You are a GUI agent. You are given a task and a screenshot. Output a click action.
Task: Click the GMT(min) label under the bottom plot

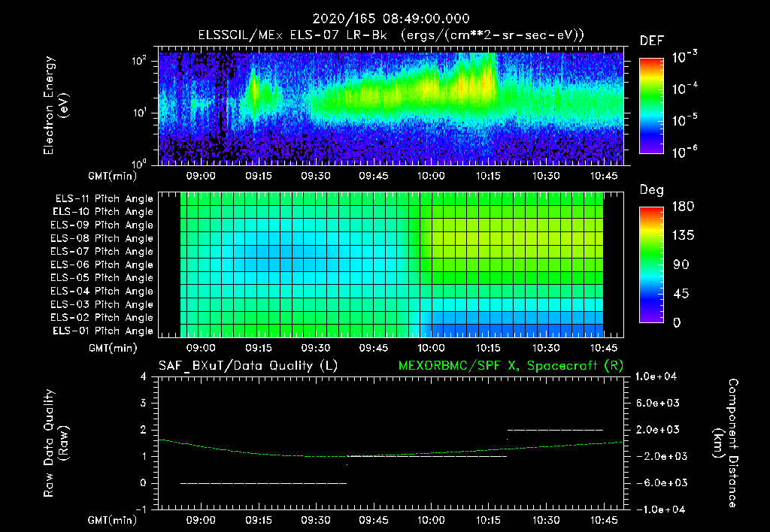tap(113, 521)
